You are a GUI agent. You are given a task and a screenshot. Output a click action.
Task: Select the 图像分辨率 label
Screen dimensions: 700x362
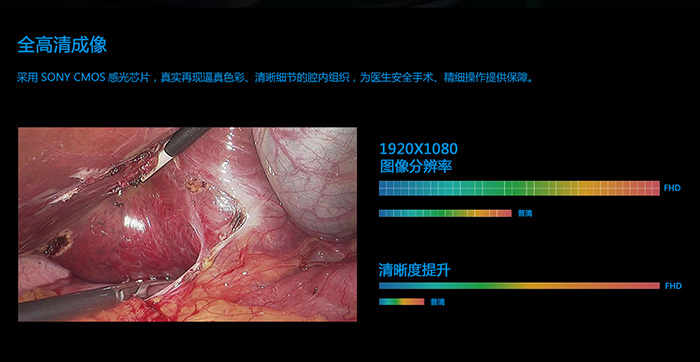(416, 166)
